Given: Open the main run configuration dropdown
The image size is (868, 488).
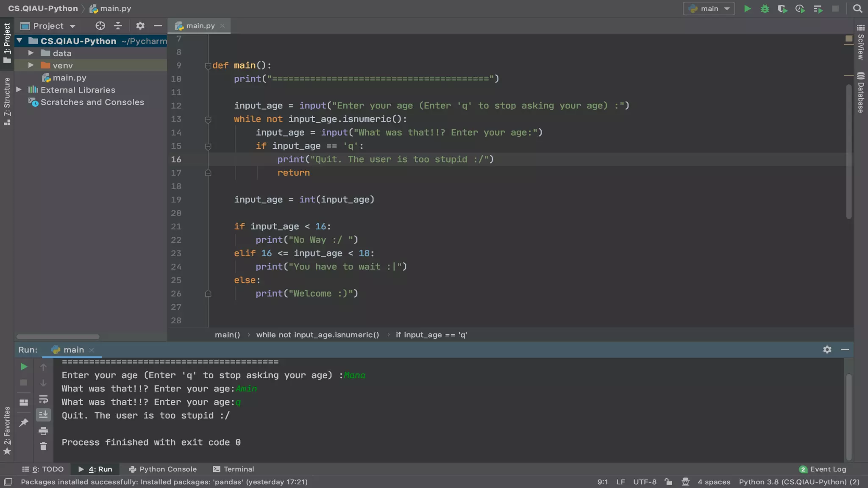Looking at the screenshot, I should tap(709, 8).
